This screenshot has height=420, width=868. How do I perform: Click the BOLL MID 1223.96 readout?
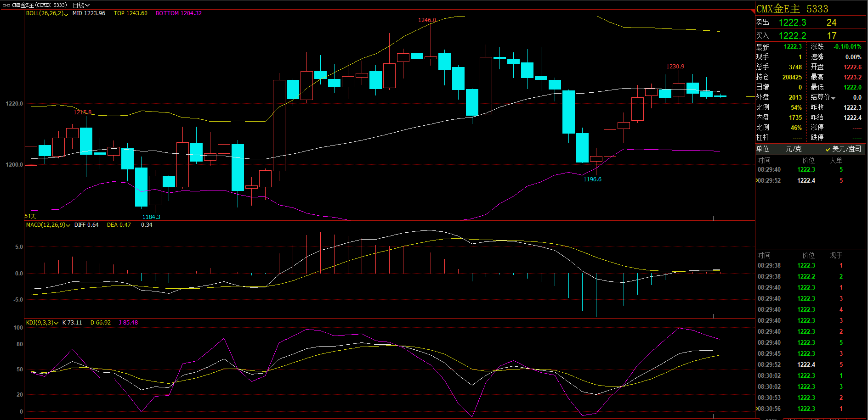[x=89, y=13]
